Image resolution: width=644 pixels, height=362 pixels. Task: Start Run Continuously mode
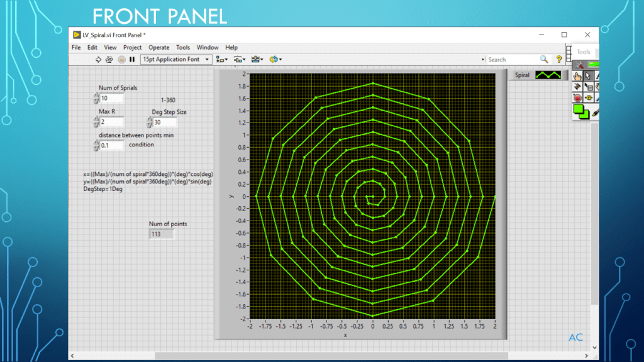pos(109,60)
